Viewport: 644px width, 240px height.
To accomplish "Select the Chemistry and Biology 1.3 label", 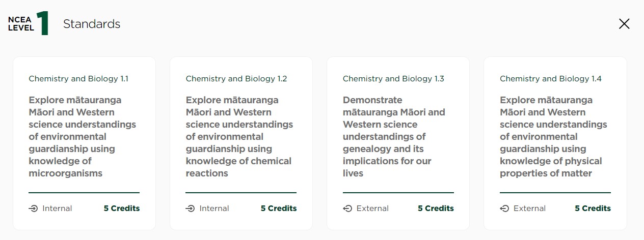I will [x=393, y=79].
